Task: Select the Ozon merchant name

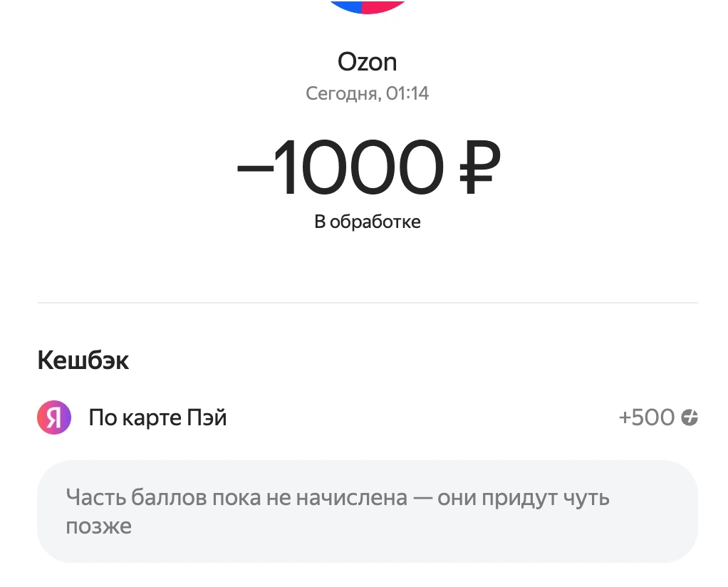Action: (x=368, y=62)
